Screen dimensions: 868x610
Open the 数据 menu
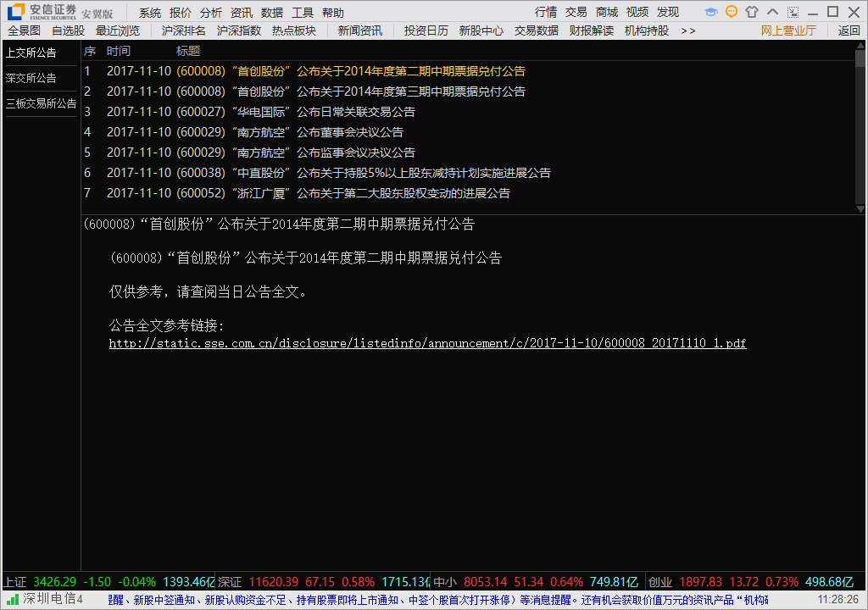[x=272, y=12]
